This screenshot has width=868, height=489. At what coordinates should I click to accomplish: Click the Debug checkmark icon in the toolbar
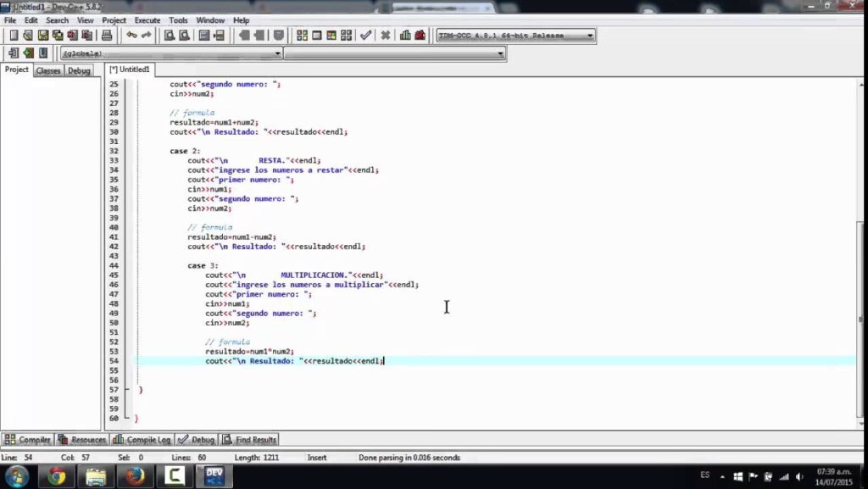pos(365,36)
